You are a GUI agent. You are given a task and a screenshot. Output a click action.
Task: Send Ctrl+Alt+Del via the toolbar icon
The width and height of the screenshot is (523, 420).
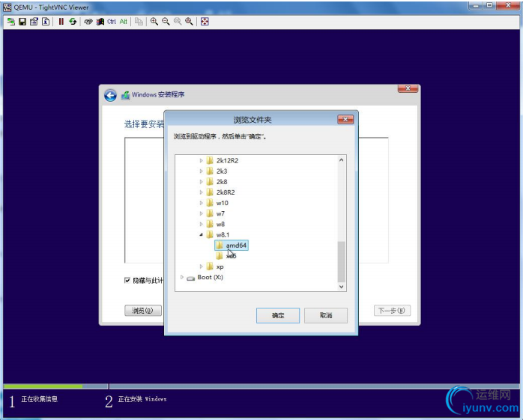click(x=88, y=22)
